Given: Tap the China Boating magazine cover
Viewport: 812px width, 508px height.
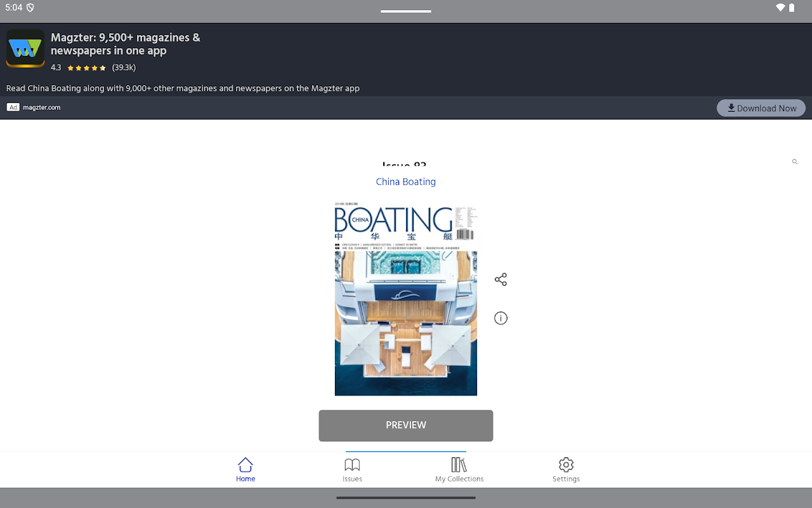Looking at the screenshot, I should [x=406, y=299].
